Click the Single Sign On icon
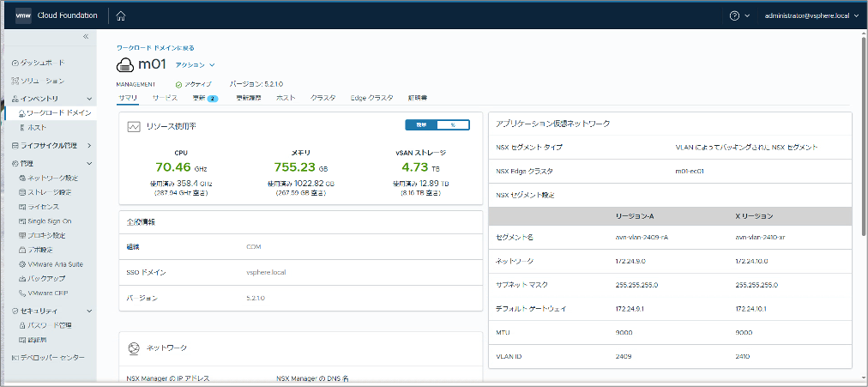 pyautogui.click(x=22, y=221)
